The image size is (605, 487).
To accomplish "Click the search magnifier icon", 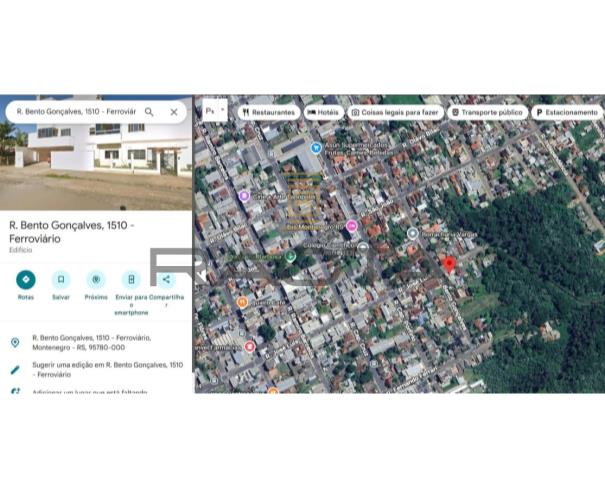I will tap(149, 112).
